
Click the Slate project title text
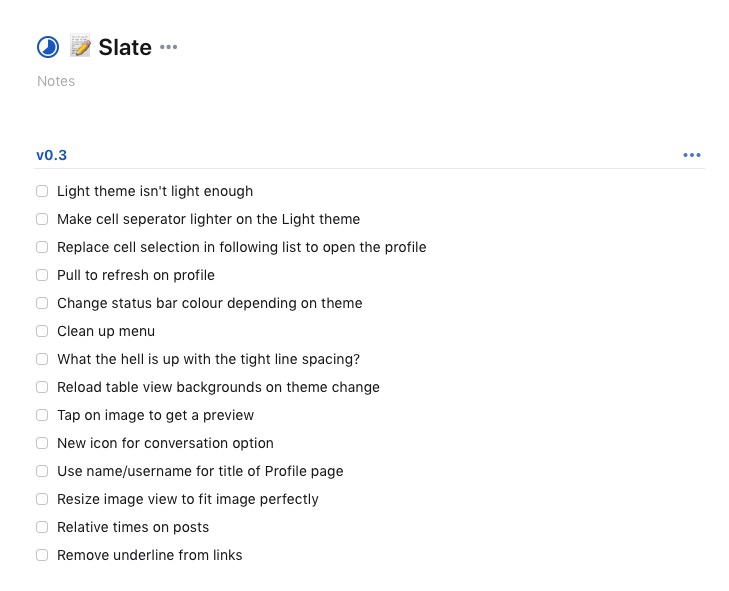pyautogui.click(x=125, y=47)
